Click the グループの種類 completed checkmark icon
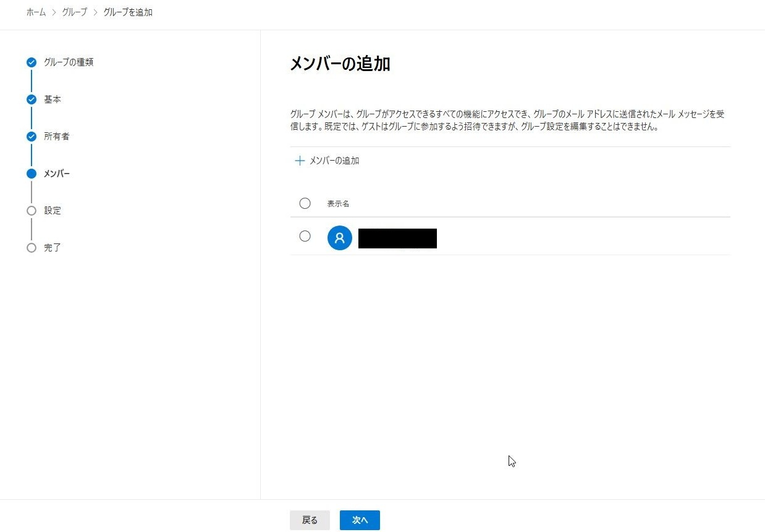 point(32,62)
